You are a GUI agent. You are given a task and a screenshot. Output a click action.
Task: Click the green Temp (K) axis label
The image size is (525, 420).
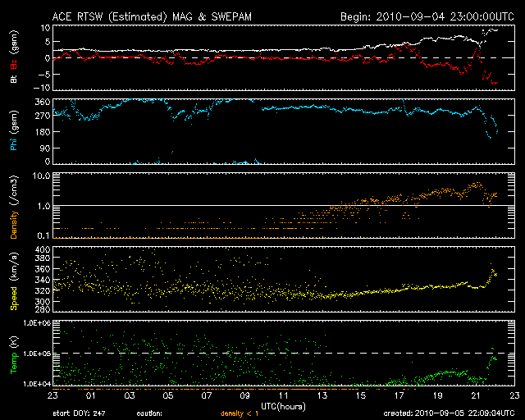14,353
